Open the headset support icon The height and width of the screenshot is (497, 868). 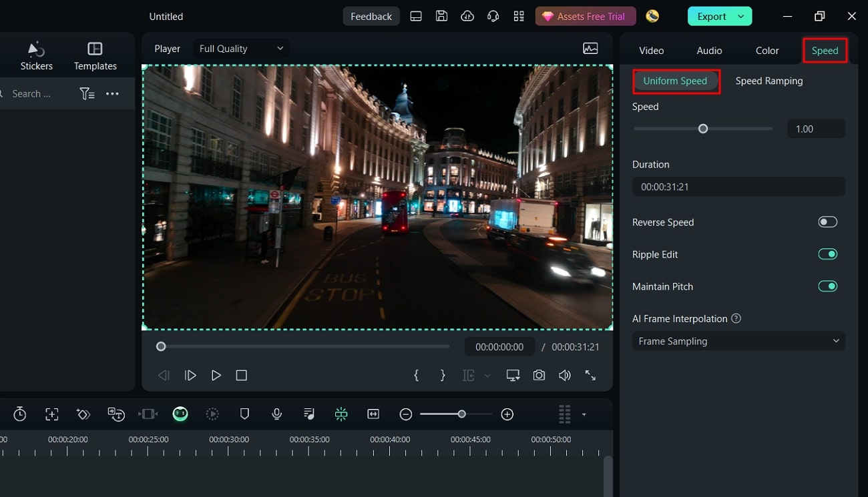493,16
